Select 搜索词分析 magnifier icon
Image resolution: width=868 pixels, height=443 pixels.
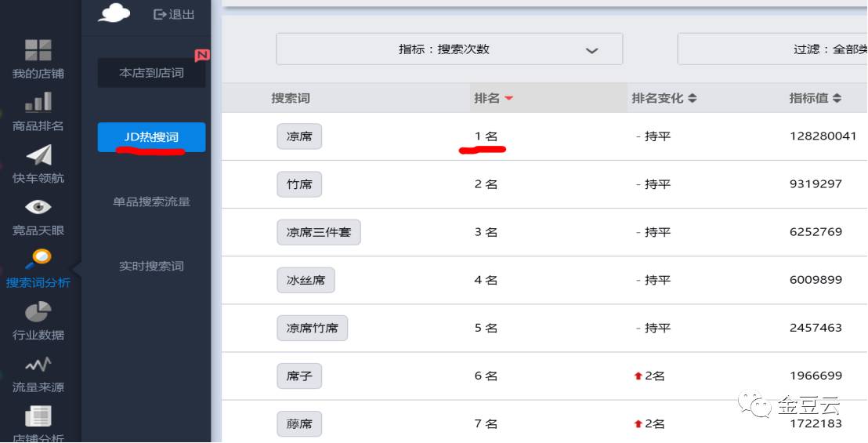point(38,259)
